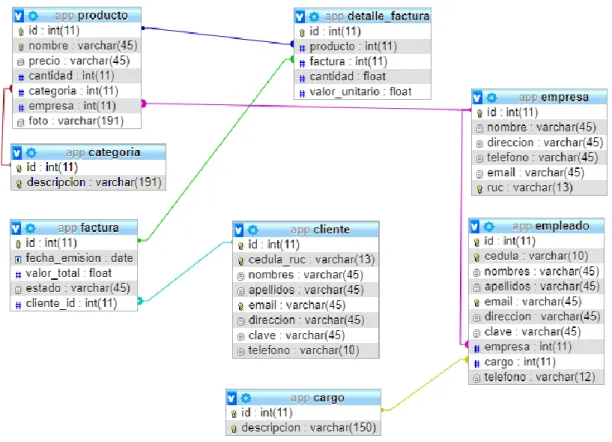This screenshot has height=442, width=612.
Task: Select 'cantidad : int(11)' field in producto
Action: 77,76
